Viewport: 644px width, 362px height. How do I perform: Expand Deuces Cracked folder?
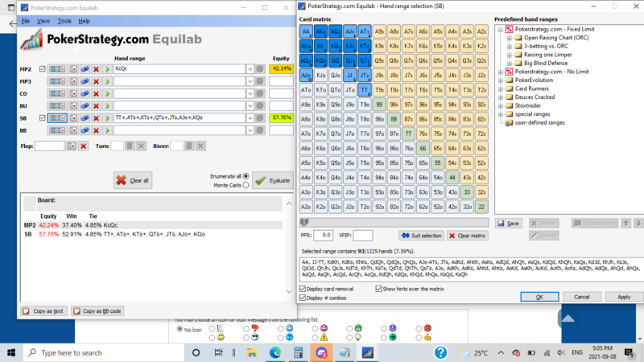coord(501,97)
